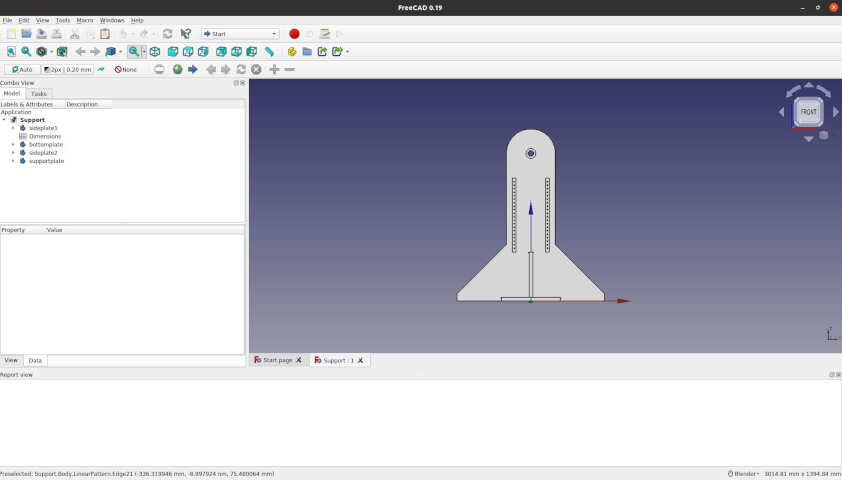This screenshot has height=480, width=842.
Task: Set the bottom view cube icon
Action: click(236, 52)
